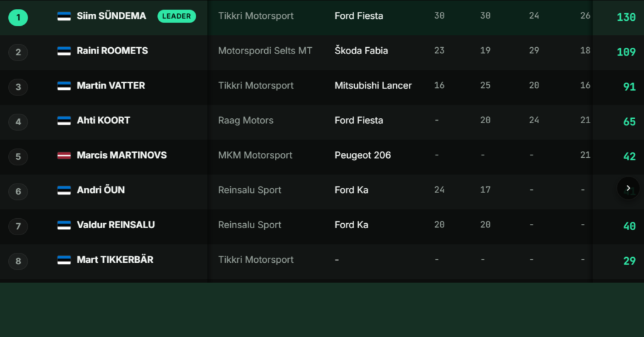Click total points 109 for Raini ROOMETS
The height and width of the screenshot is (337, 644).
click(x=626, y=52)
